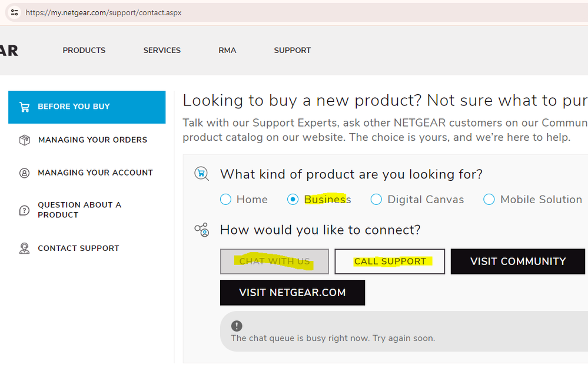588x384 pixels.
Task: Open the Support menu
Action: click(292, 51)
